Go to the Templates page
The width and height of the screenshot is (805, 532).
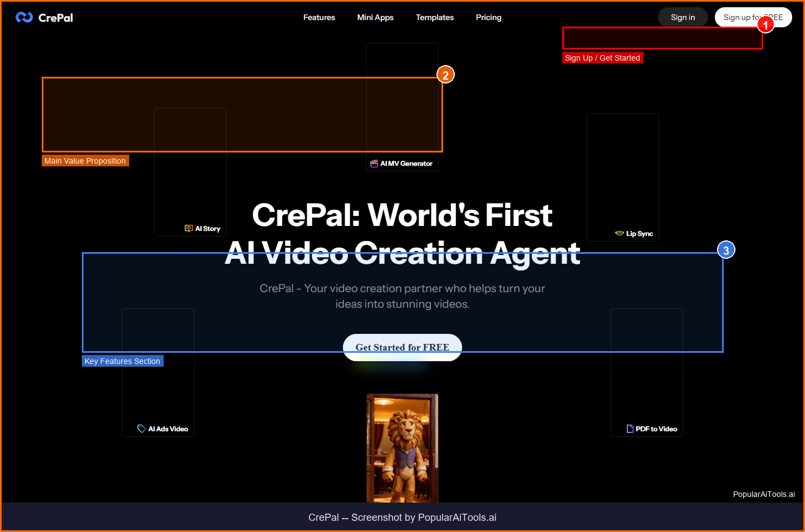click(434, 17)
